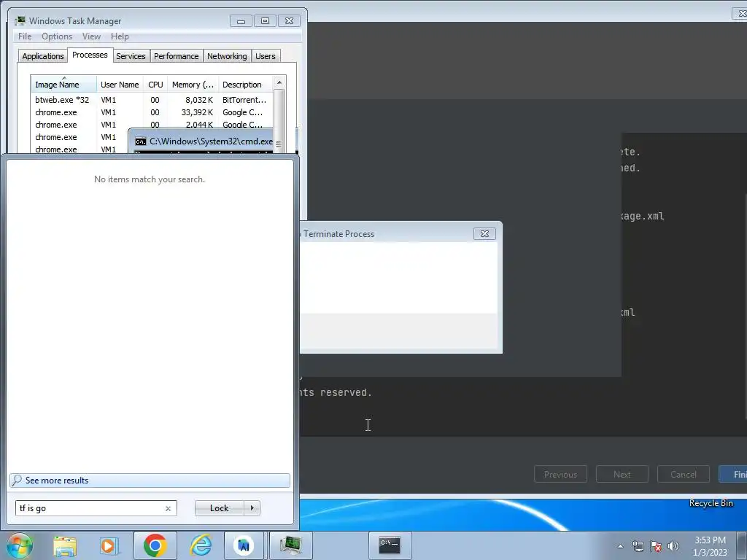747x560 pixels.
Task: Switch to the Performance tab
Action: (x=176, y=56)
